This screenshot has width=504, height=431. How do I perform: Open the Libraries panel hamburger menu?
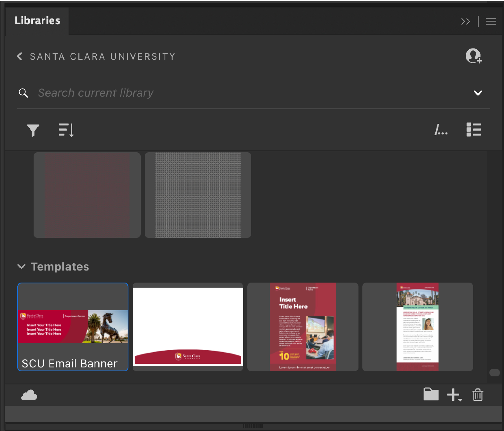tap(491, 21)
